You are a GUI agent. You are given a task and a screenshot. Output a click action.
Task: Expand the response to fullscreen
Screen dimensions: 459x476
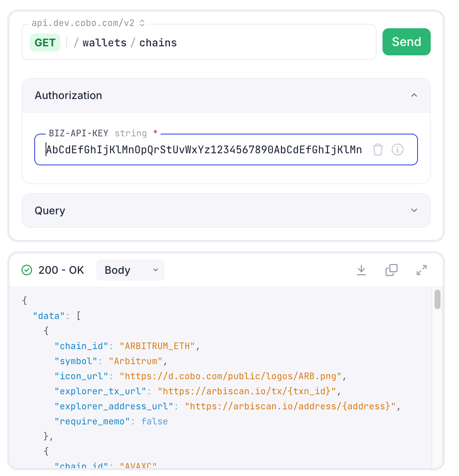click(422, 270)
